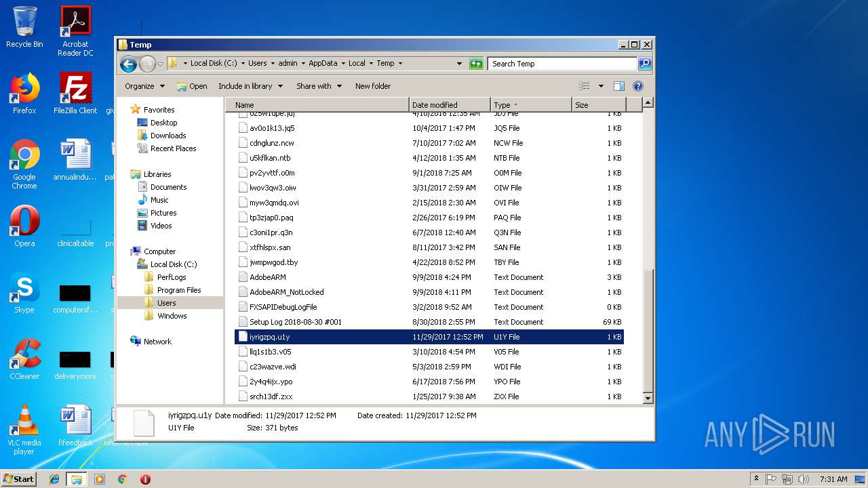
Task: Launch Firefox from the desktop
Action: coord(24,94)
